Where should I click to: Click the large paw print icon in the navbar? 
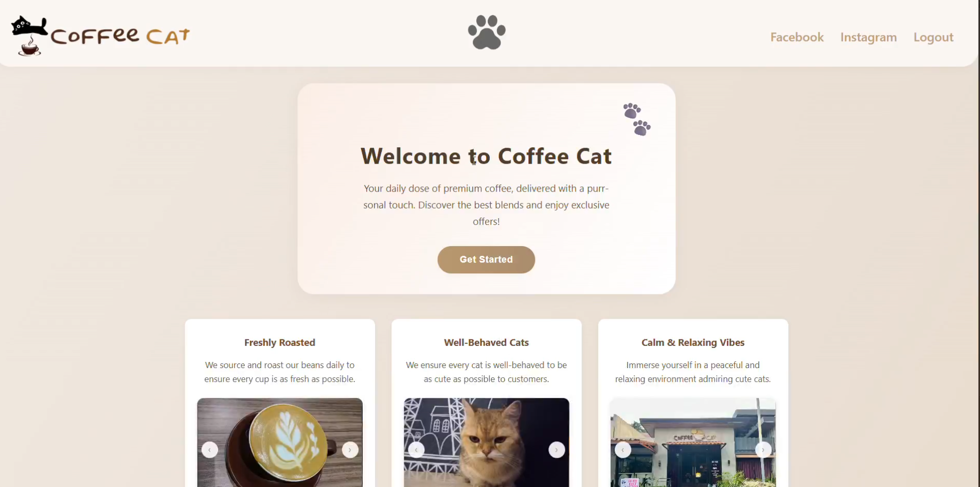coord(487,32)
